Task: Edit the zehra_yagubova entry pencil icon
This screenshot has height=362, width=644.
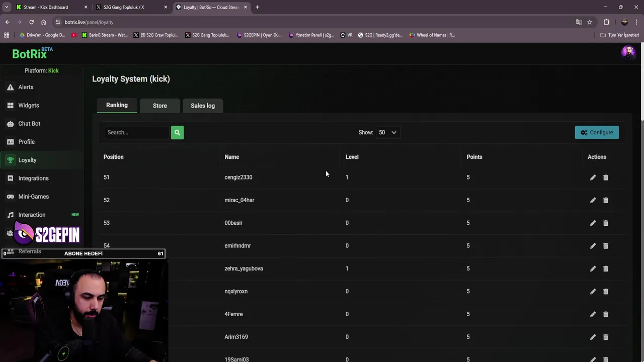Action: [x=593, y=268]
